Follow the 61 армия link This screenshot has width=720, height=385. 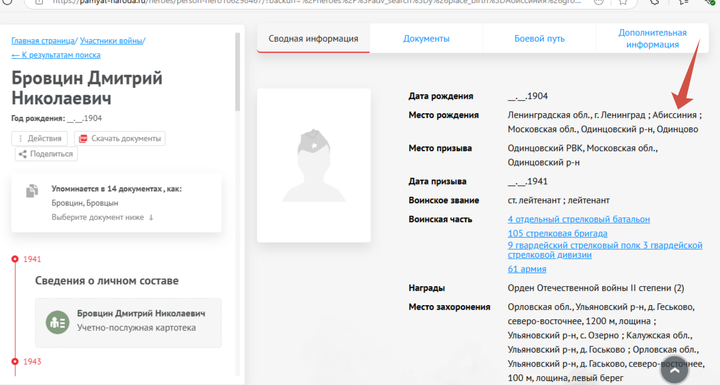click(527, 269)
